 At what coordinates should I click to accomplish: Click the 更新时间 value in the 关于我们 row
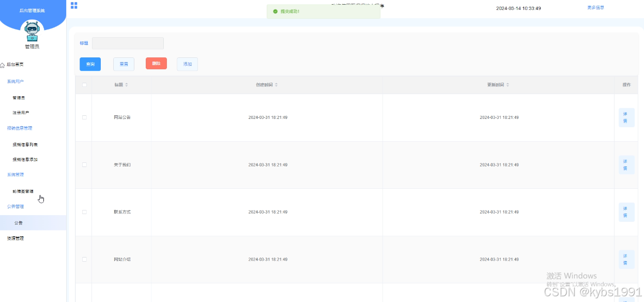pos(499,165)
